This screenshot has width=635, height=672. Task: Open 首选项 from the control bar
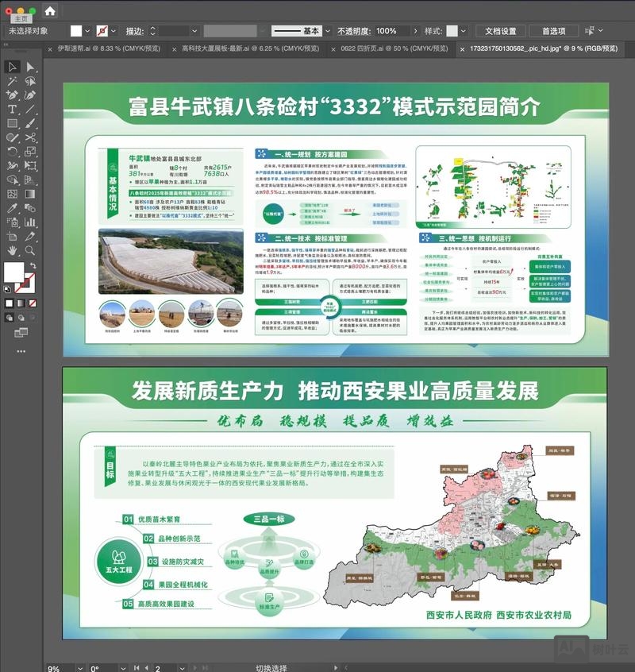point(554,31)
